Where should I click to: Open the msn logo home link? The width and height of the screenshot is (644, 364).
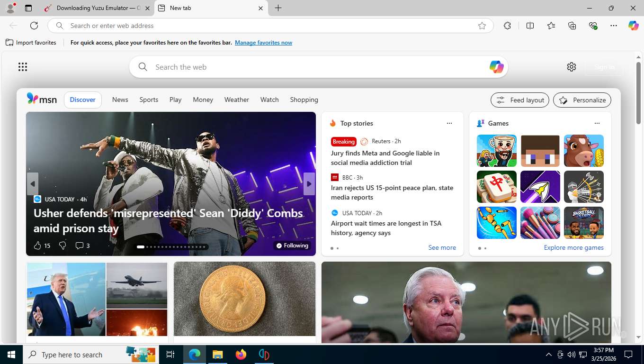[x=42, y=99]
